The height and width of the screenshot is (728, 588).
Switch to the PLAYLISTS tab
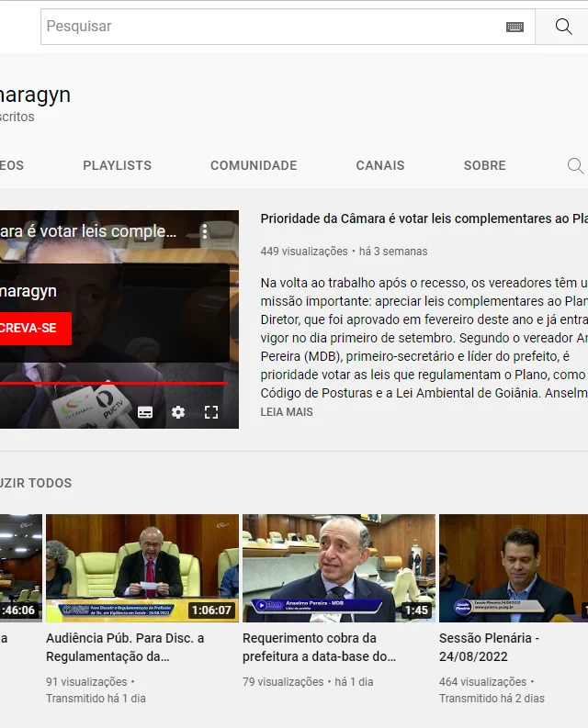coord(117,165)
